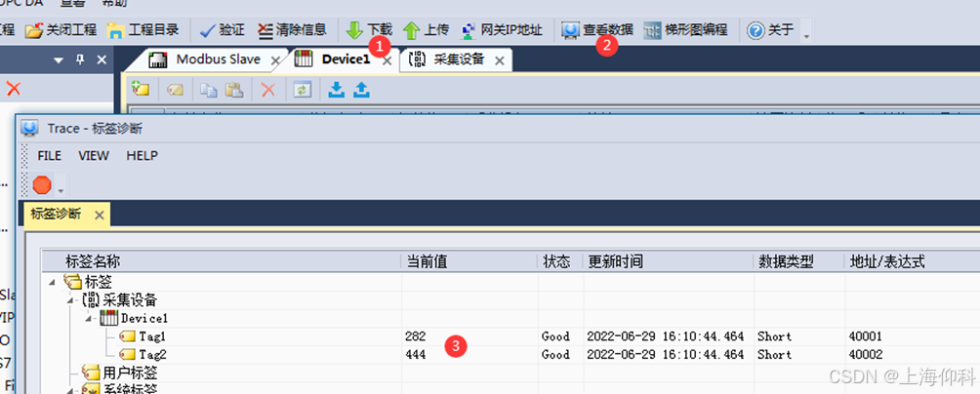This screenshot has height=394, width=980.
Task: Select the 标签诊断 tab in the Trace window
Action: [x=56, y=215]
